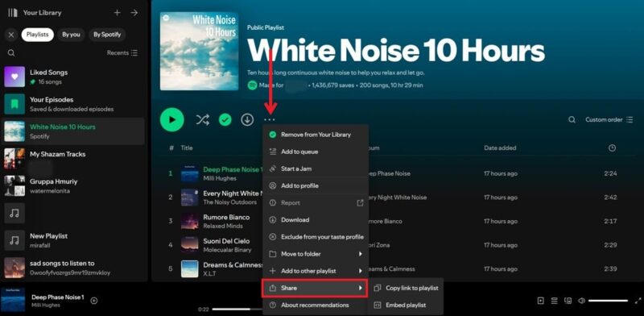644x316 pixels.
Task: Enter full screen mode
Action: pos(638,301)
